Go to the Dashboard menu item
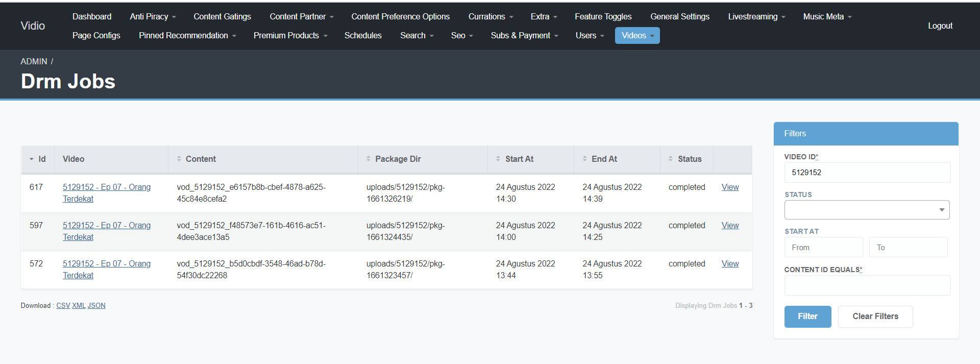This screenshot has width=980, height=364. click(x=92, y=16)
